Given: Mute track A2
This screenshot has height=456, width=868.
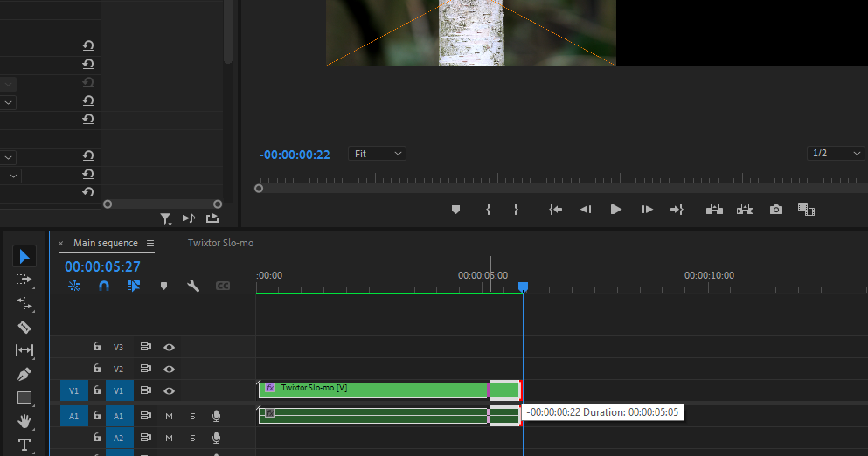Looking at the screenshot, I should [169, 439].
